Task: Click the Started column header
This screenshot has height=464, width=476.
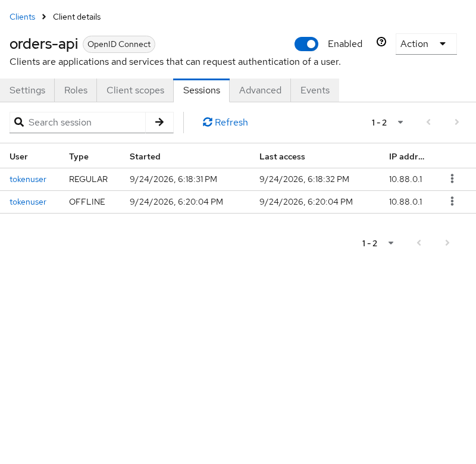Action: pos(145,156)
